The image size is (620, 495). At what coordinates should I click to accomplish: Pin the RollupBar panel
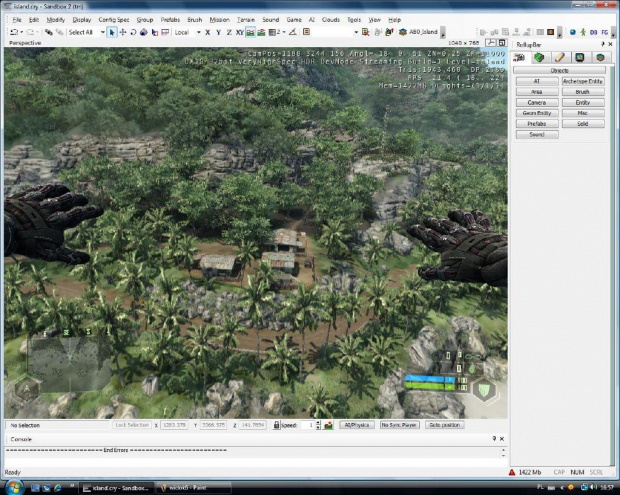(604, 46)
